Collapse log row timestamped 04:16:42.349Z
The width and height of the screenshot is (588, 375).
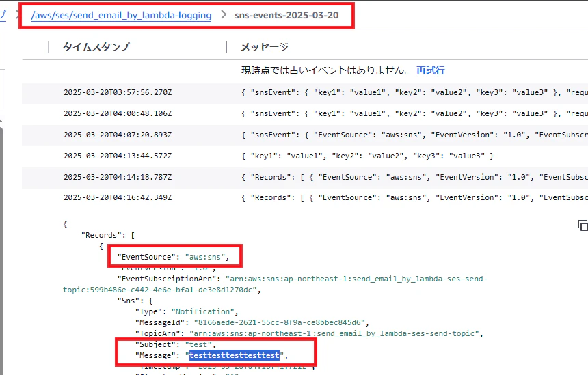[x=305, y=197]
